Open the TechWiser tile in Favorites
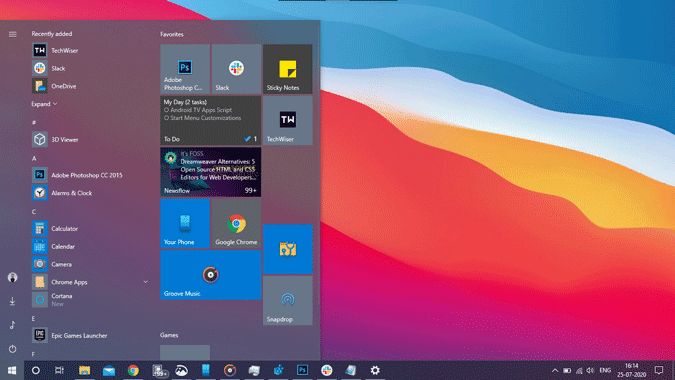The width and height of the screenshot is (675, 380). [288, 120]
